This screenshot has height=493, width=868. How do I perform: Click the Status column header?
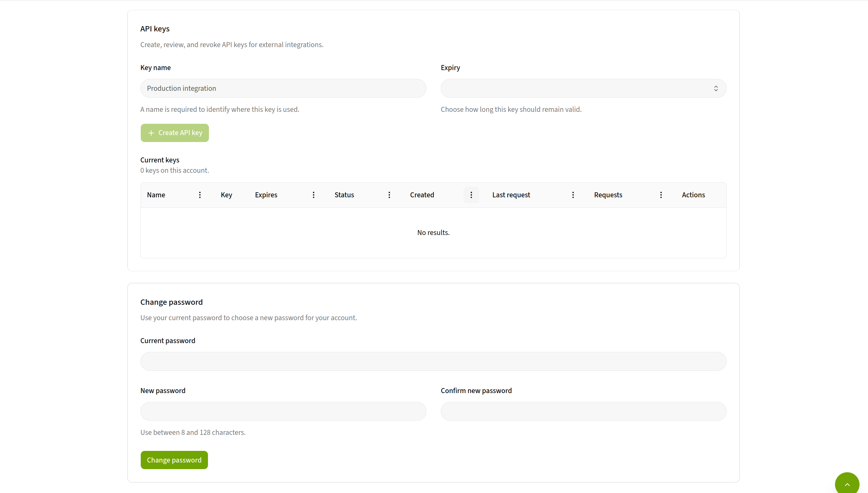pos(344,195)
